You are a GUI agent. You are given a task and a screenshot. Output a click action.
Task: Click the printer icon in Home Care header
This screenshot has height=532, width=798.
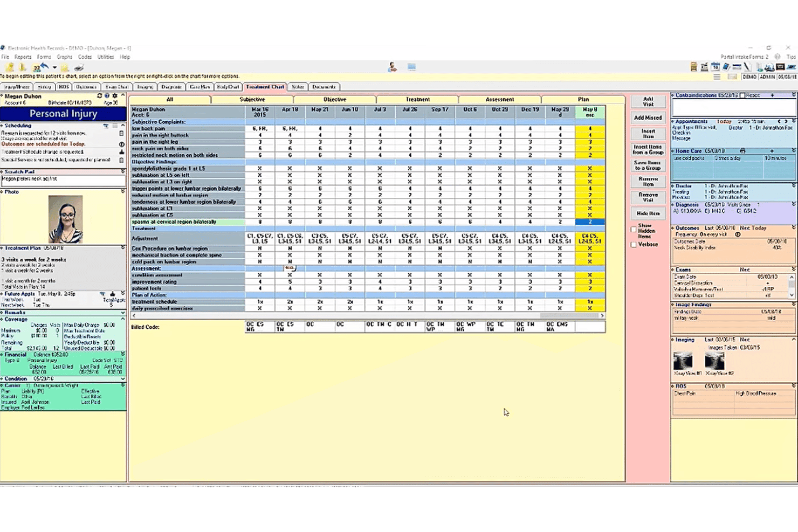pyautogui.click(x=742, y=151)
